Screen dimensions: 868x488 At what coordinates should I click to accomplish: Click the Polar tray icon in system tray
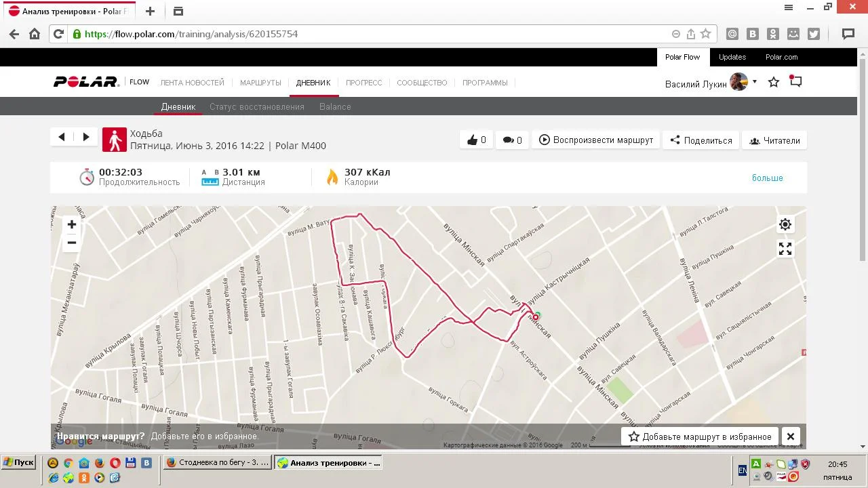pyautogui.click(x=780, y=476)
